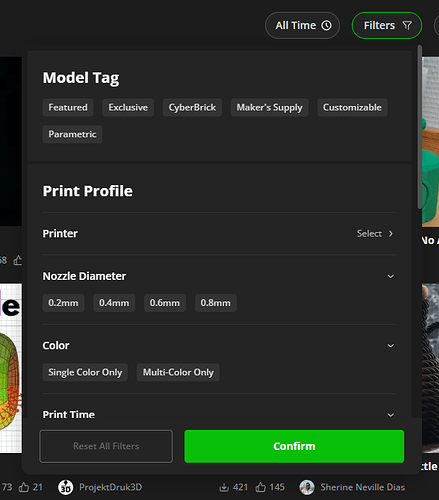The height and width of the screenshot is (500, 439).
Task: Open the All Time range menu
Action: coord(302,25)
